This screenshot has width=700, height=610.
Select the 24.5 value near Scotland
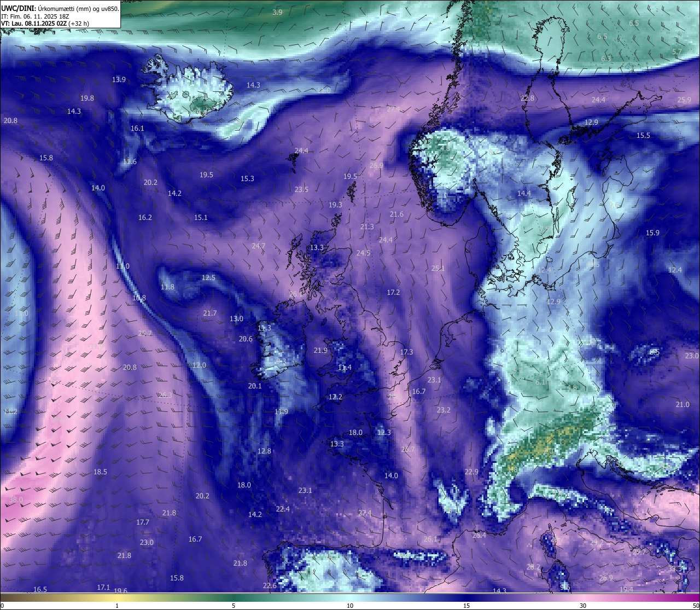[x=363, y=253]
